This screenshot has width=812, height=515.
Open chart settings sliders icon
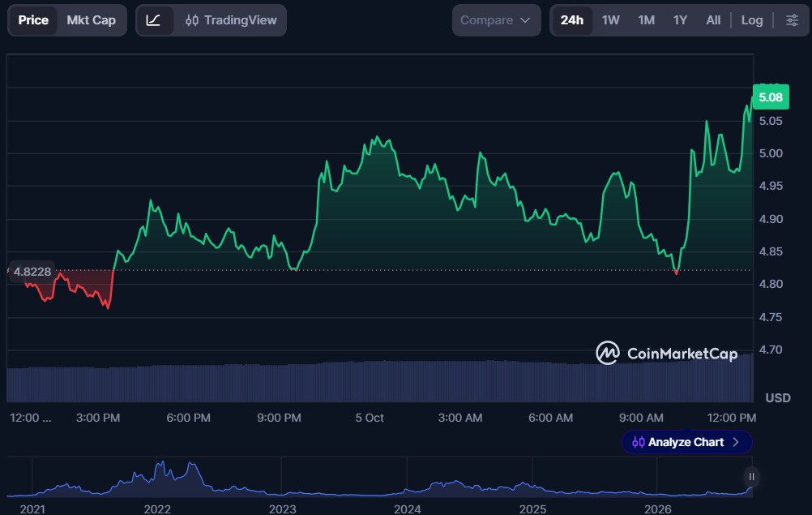point(792,20)
